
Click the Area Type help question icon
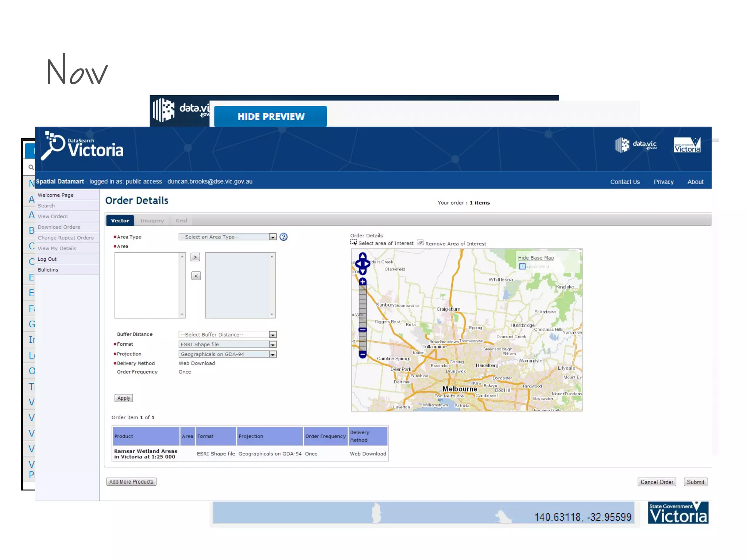(283, 237)
